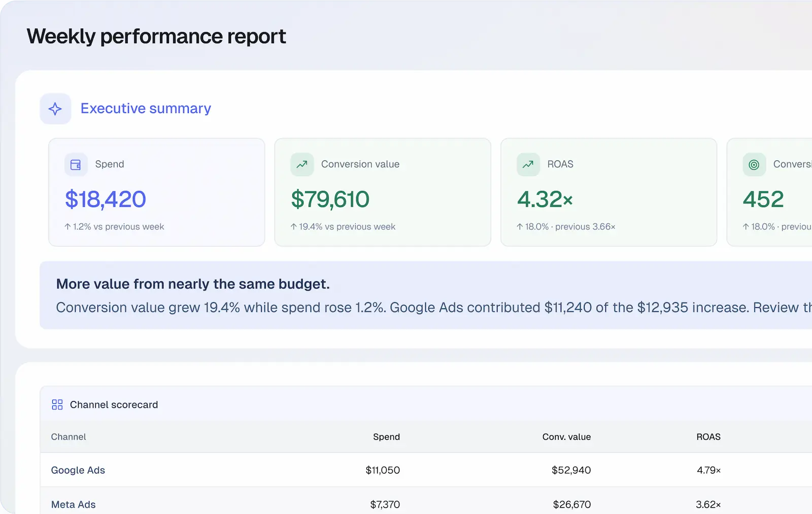Click the Executive summary heading

point(146,109)
